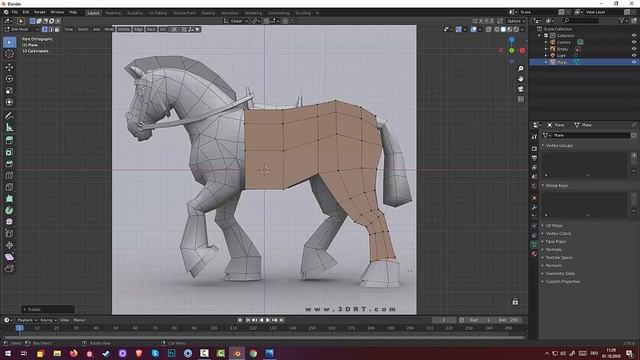Image resolution: width=640 pixels, height=360 pixels.
Task: Select the Extrude Region tool
Action: click(x=9, y=140)
